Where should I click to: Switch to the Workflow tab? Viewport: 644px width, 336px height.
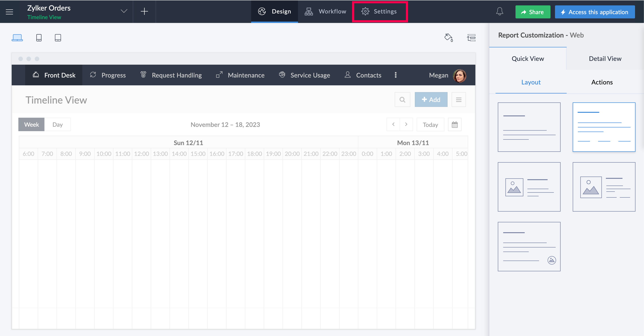coord(325,11)
